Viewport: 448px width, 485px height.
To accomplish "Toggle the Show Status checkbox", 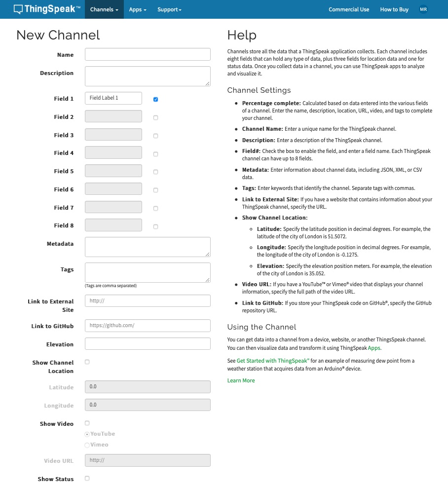I will tap(87, 479).
